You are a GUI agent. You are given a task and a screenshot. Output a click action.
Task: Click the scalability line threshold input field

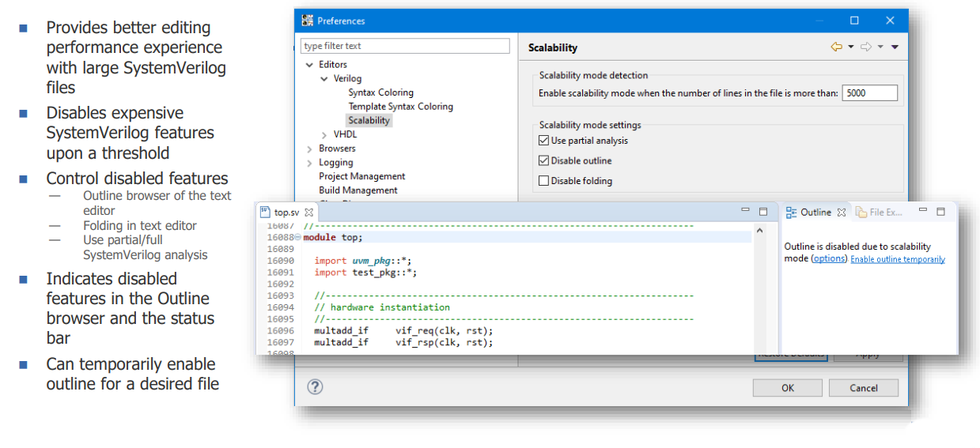pos(869,93)
